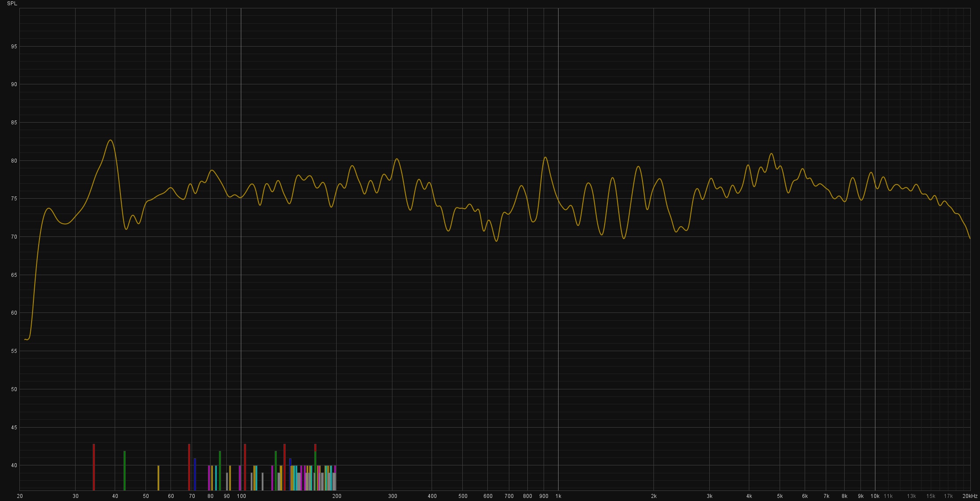Click the 2k label on frequency axis
The width and height of the screenshot is (980, 501).
[653, 496]
